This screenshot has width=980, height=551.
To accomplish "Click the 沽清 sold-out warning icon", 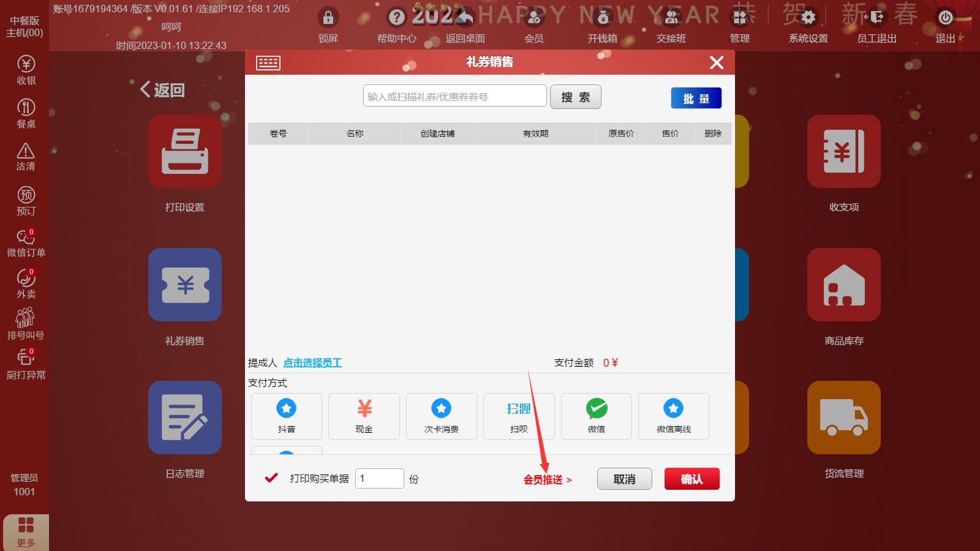I will [x=26, y=156].
